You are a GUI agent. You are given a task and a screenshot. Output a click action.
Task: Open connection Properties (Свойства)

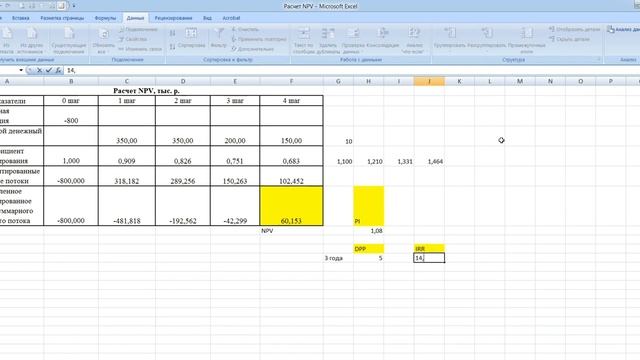click(x=133, y=39)
